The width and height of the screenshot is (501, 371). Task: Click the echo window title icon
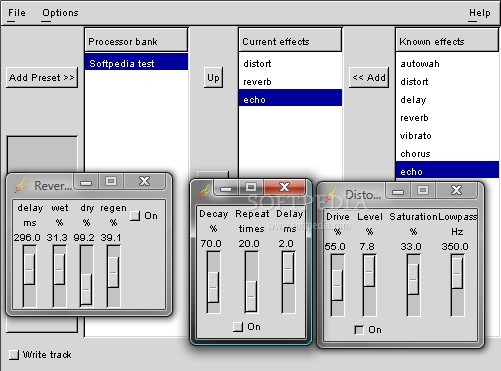[204, 191]
